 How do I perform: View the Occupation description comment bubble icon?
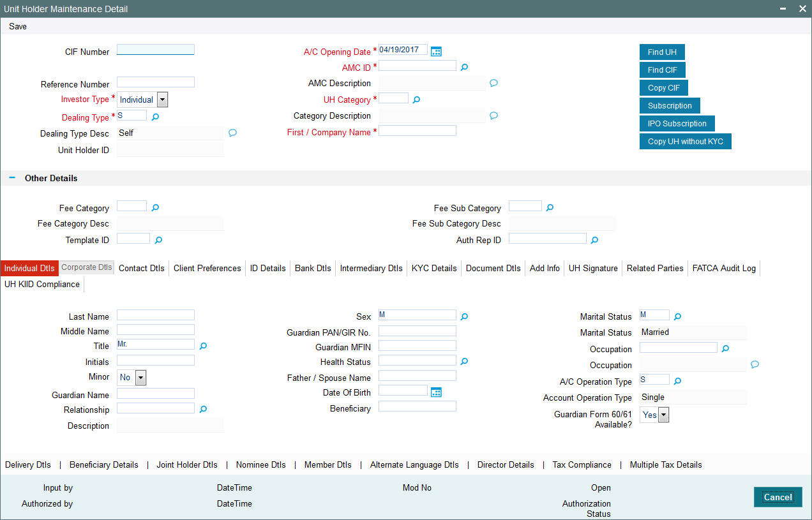click(x=755, y=364)
